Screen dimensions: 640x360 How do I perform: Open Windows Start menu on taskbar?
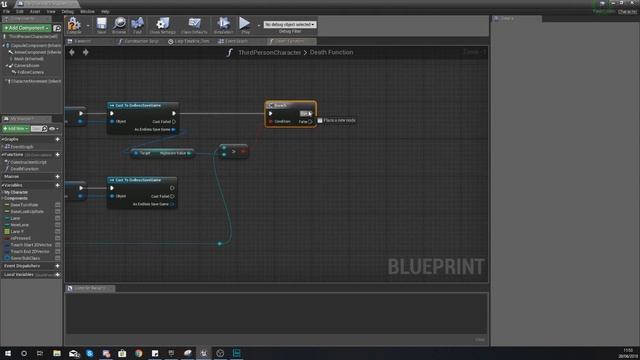pyautogui.click(x=8, y=353)
